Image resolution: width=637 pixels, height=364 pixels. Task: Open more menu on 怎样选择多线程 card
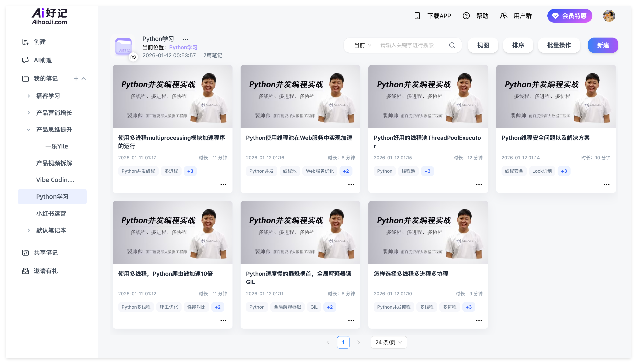click(x=479, y=321)
